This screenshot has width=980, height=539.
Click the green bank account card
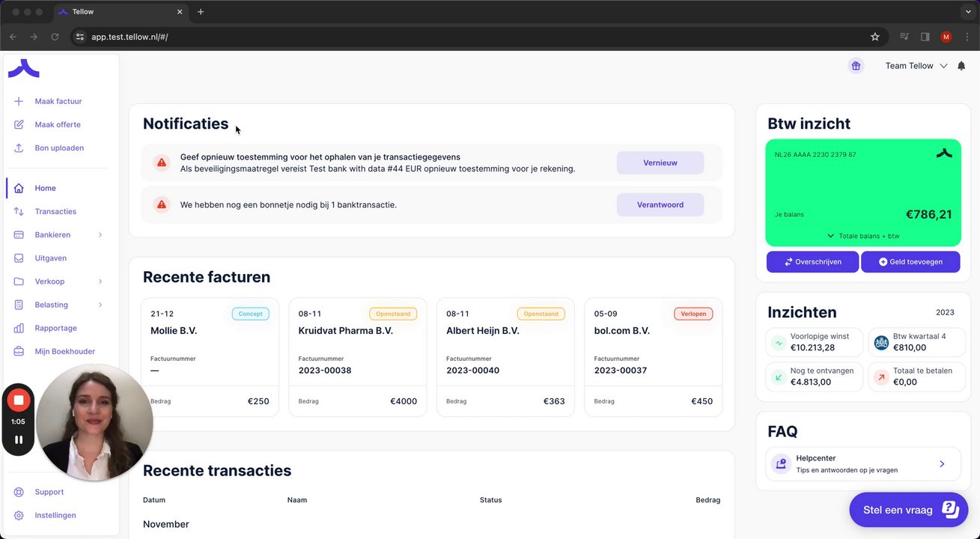tap(863, 193)
